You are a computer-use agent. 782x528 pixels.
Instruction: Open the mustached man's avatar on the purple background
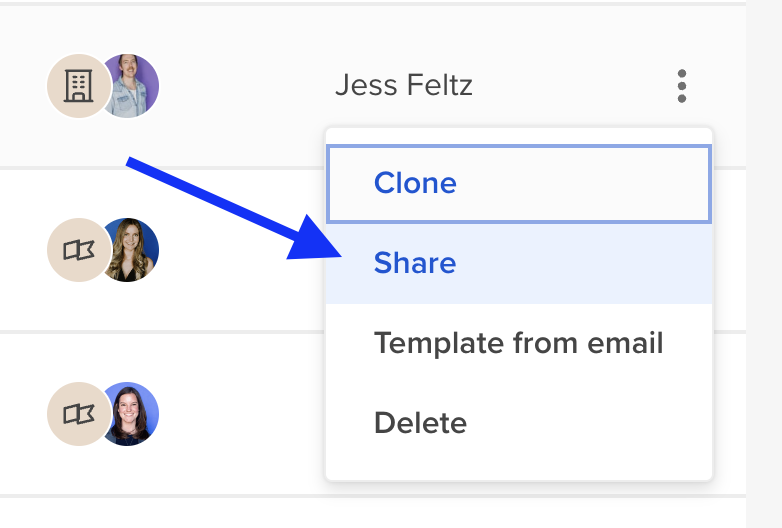(x=131, y=86)
